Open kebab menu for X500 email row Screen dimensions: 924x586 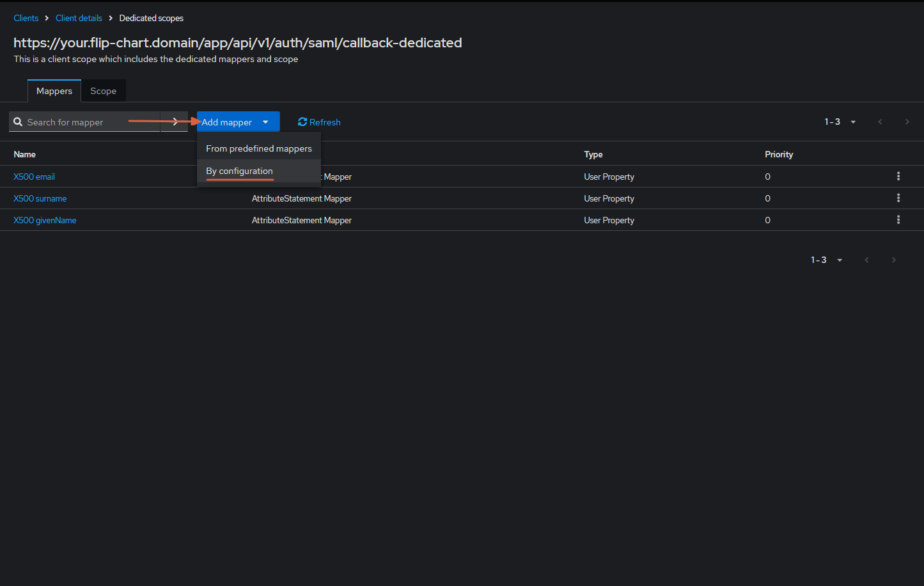pos(898,177)
